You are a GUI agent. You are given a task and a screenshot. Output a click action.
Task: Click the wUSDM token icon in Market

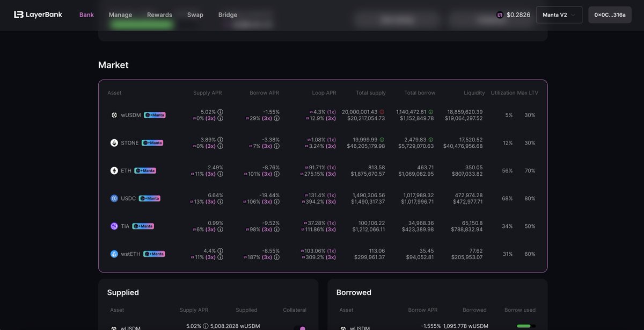[114, 115]
